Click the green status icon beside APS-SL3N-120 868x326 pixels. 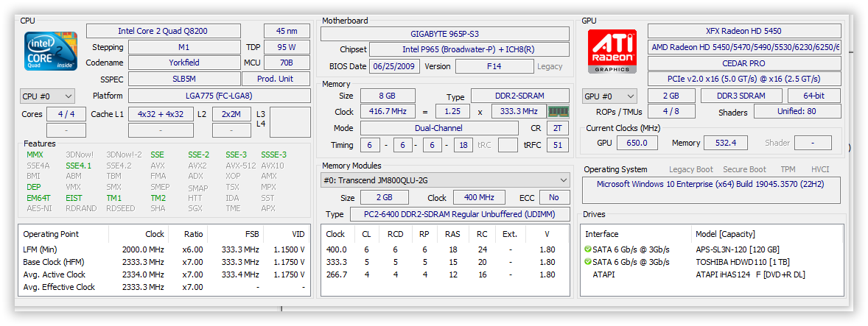[x=588, y=249]
